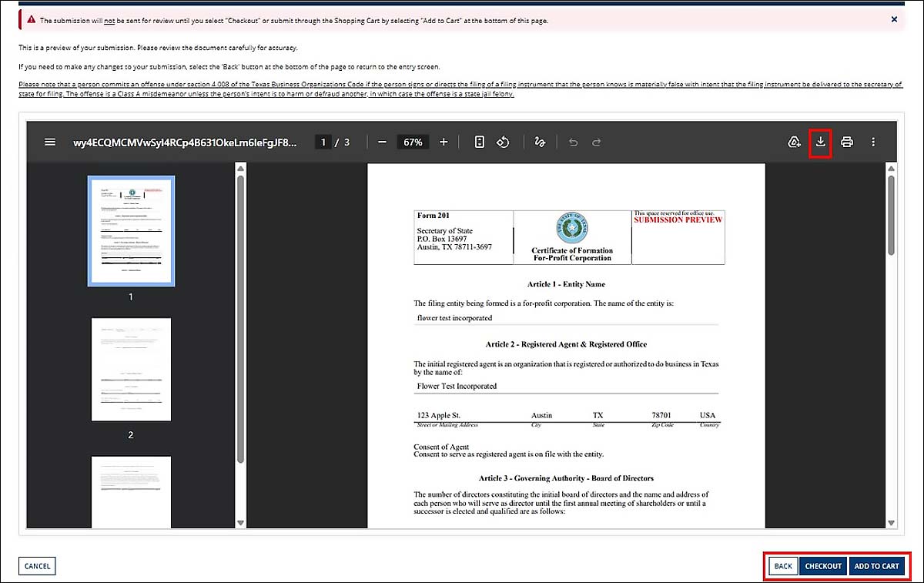Go back with the Back button
Viewport: 924px width, 583px height.
783,566
